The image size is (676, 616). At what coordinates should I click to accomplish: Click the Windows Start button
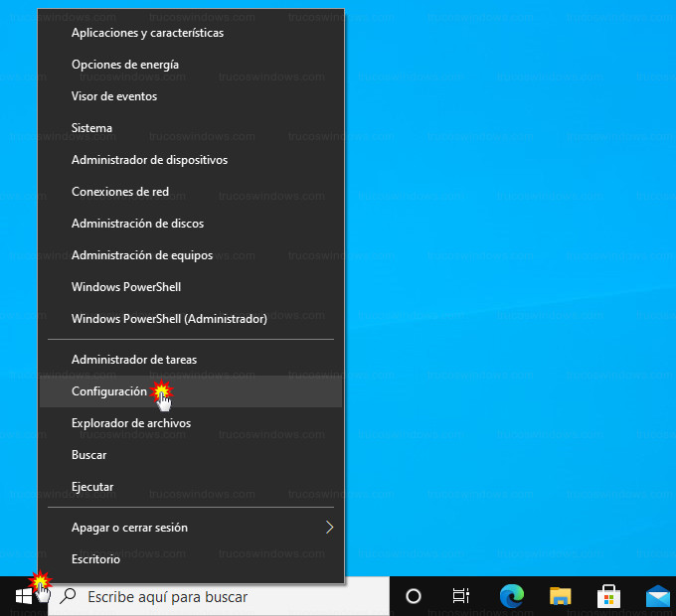(x=24, y=596)
